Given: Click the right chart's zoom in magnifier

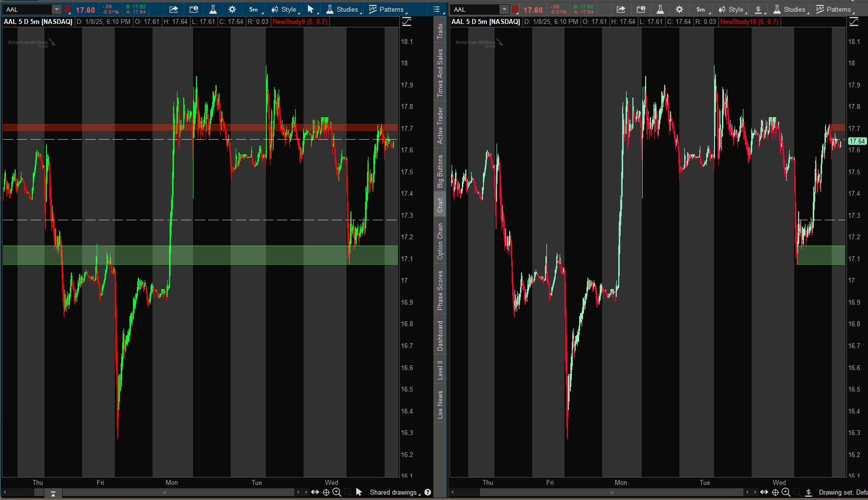Looking at the screenshot, I should [786, 492].
